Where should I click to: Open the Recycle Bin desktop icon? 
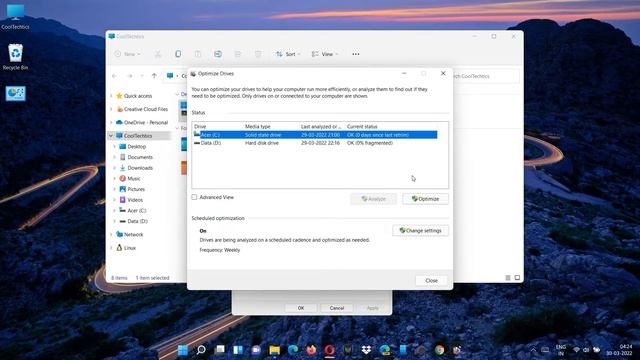(15, 57)
